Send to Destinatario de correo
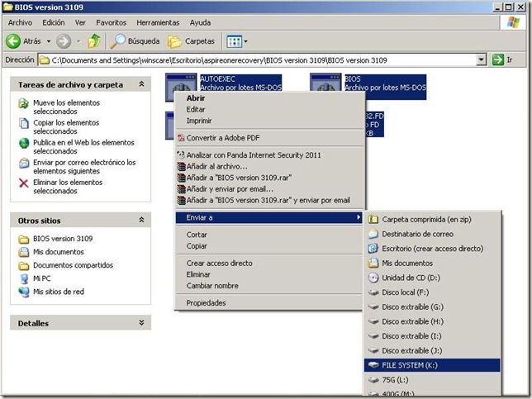Image resolution: width=532 pixels, height=399 pixels. click(432, 234)
